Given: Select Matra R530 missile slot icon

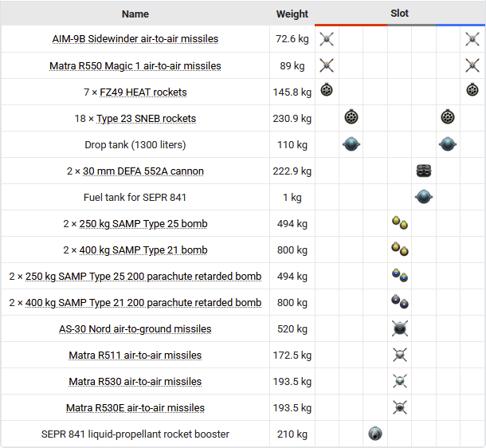Looking at the screenshot, I should 400,381.
